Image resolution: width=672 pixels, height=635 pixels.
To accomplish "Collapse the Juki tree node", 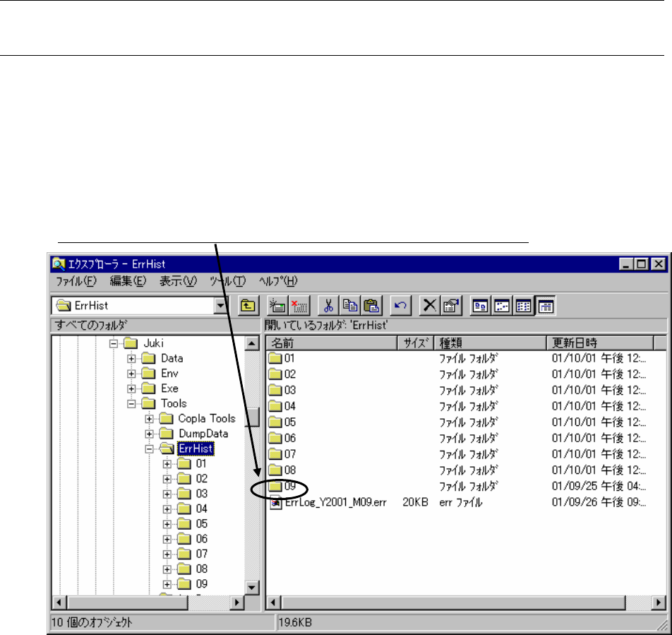I will pyautogui.click(x=114, y=343).
